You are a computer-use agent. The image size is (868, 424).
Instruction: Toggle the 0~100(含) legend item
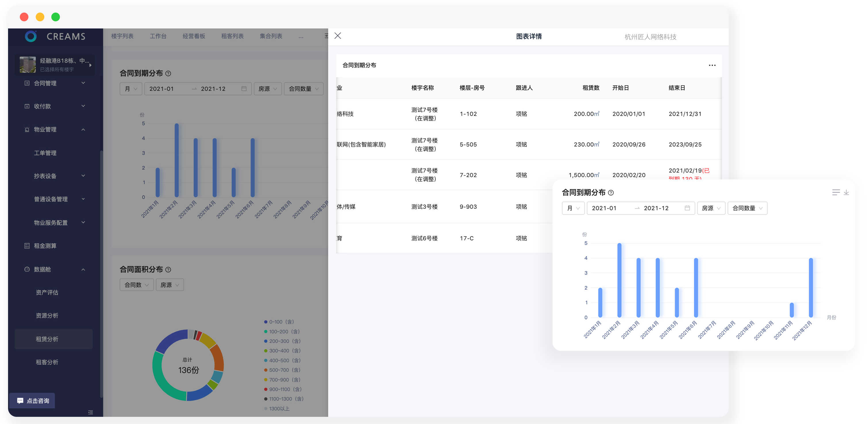coord(279,322)
